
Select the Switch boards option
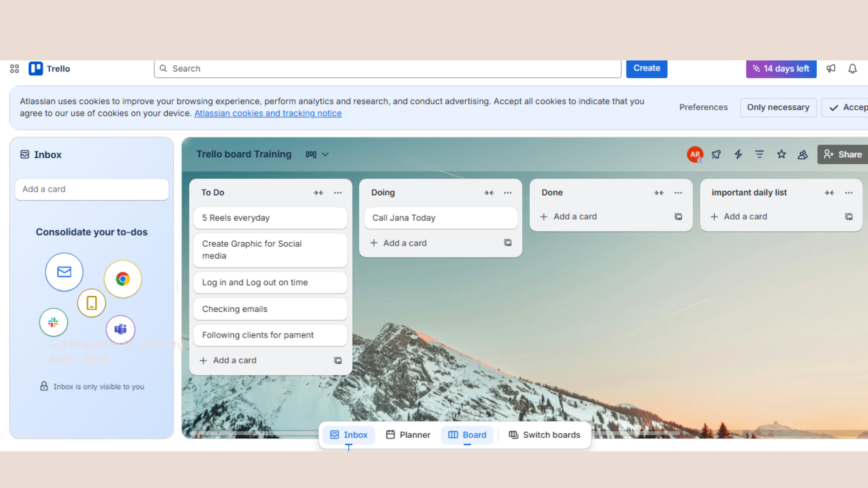(545, 435)
